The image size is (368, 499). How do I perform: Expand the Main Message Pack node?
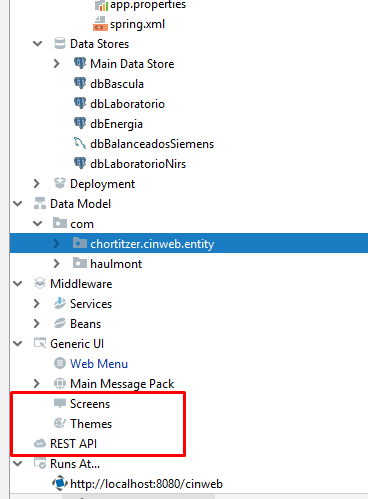[x=37, y=383]
